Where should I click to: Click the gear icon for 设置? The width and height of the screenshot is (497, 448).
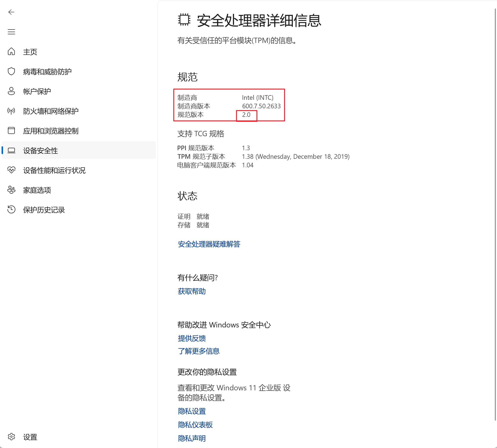click(x=11, y=437)
